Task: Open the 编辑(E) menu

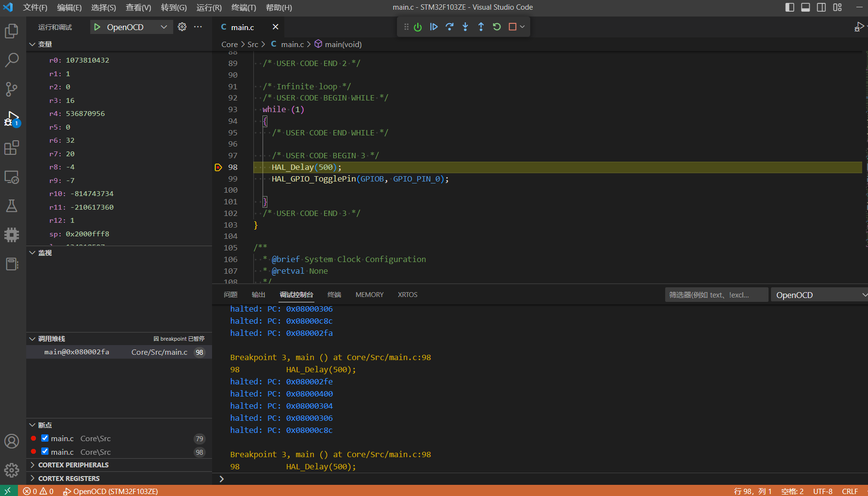Action: [x=69, y=7]
